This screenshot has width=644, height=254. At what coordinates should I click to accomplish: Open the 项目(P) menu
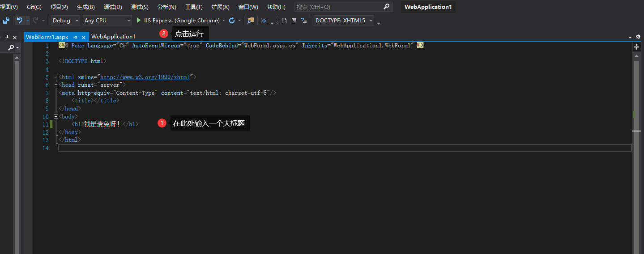[59, 7]
